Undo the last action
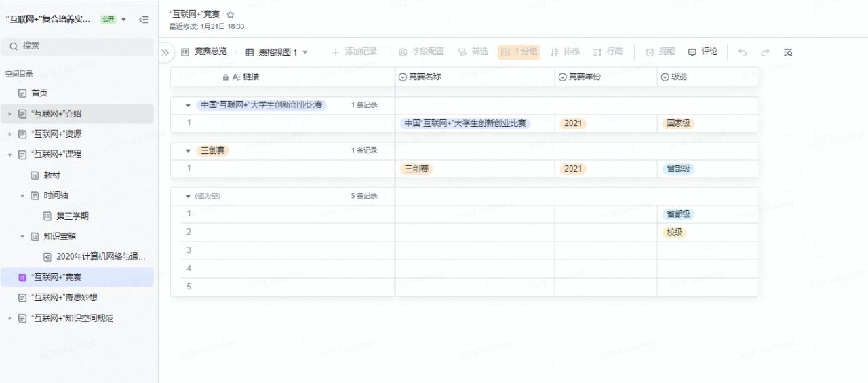 (x=743, y=52)
